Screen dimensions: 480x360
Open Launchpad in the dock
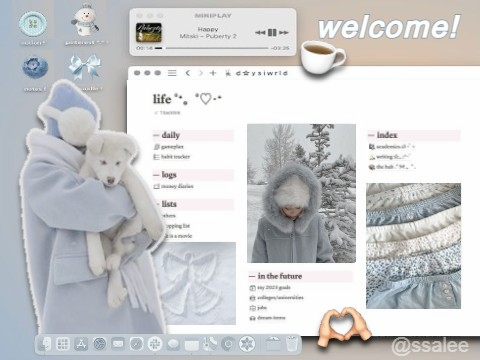click(63, 344)
